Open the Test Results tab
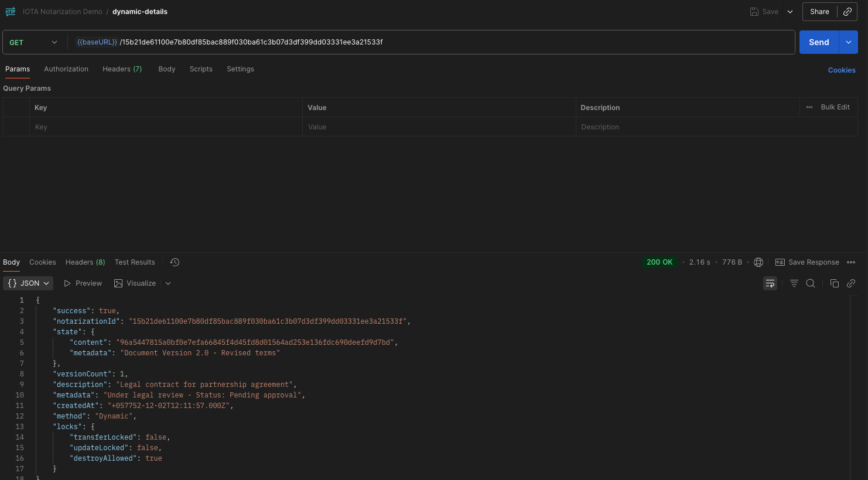Viewport: 868px width, 480px height. point(135,262)
